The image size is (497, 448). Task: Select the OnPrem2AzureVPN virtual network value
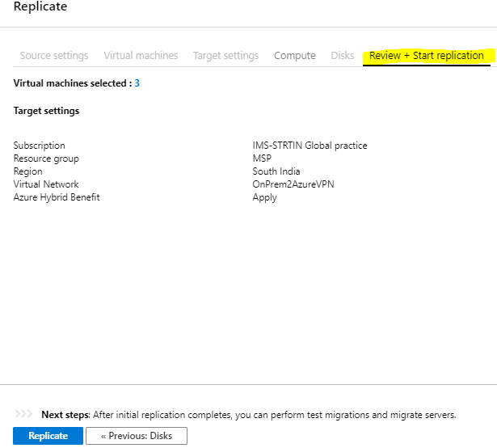pos(293,184)
